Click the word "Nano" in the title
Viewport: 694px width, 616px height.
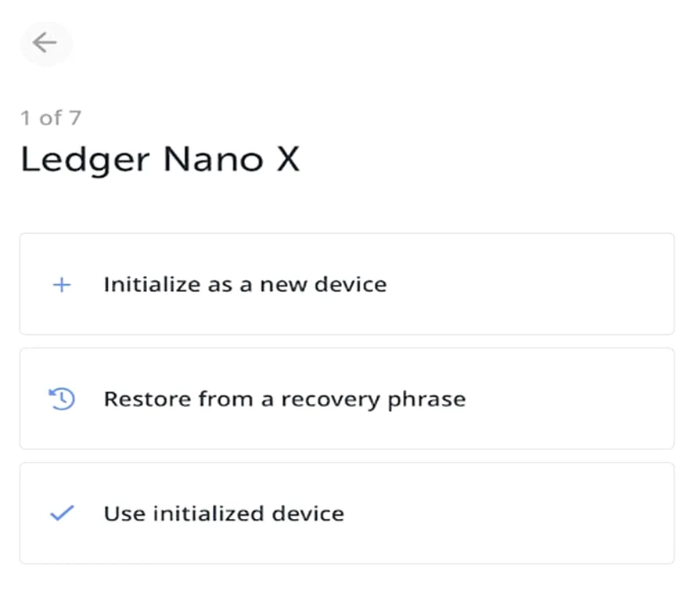214,159
